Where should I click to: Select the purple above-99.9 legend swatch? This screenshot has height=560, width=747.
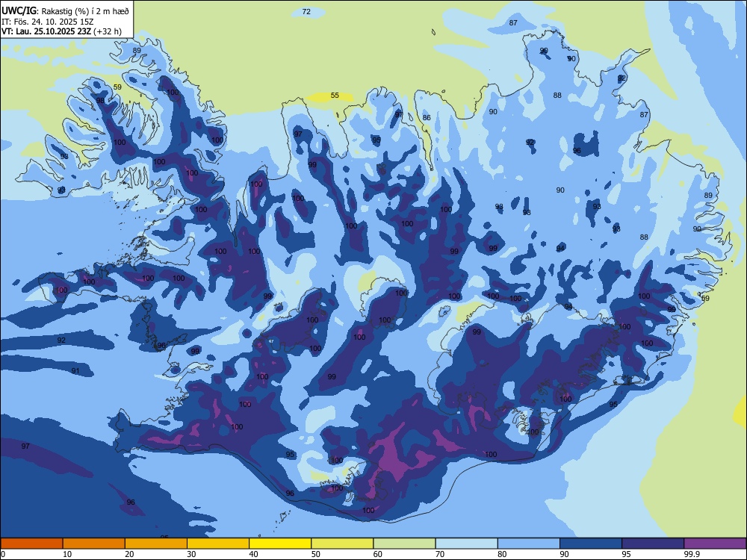[x=715, y=544]
